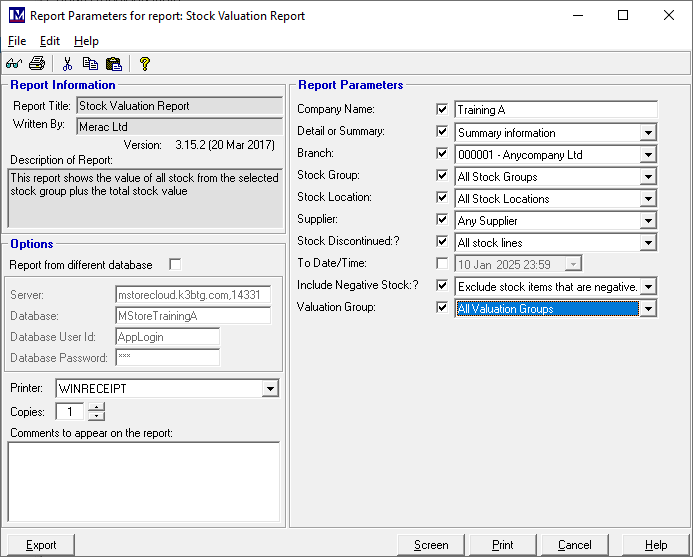Open the Valuation Group dropdown list
693x557 pixels.
coord(648,309)
